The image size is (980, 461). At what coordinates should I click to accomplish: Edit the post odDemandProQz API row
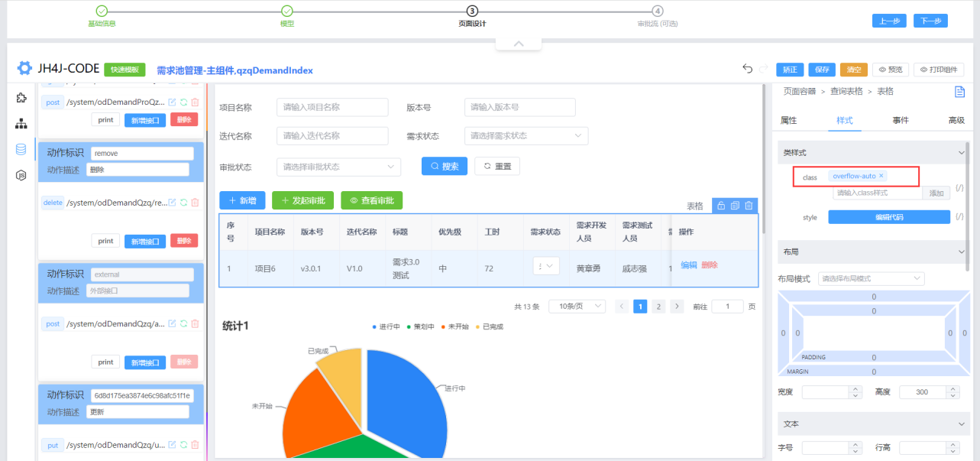pos(172,102)
